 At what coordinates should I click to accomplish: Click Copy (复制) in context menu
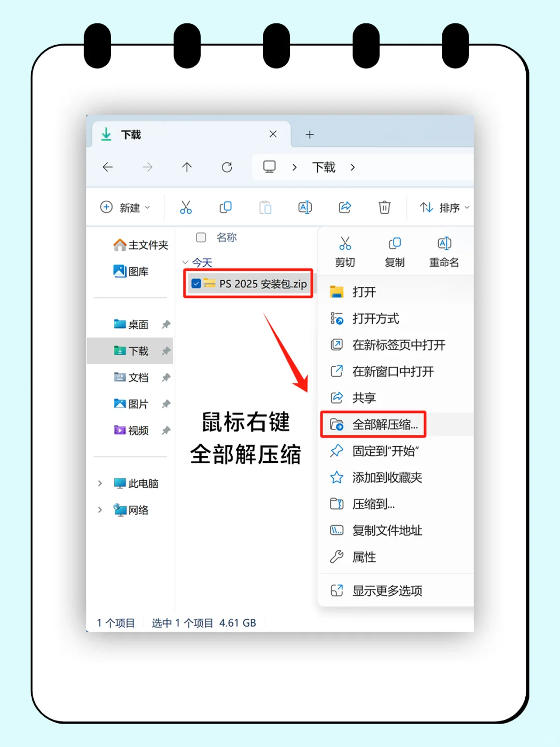[x=395, y=252]
